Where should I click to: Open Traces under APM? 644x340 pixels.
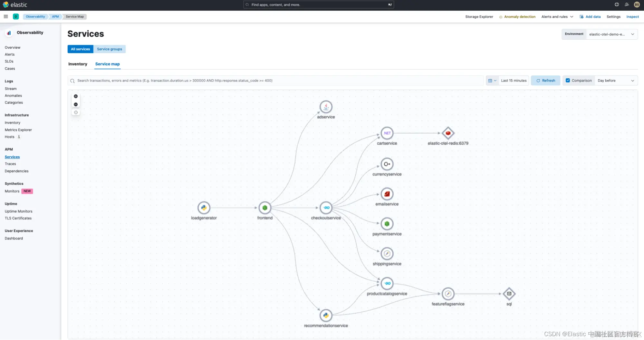(x=10, y=164)
